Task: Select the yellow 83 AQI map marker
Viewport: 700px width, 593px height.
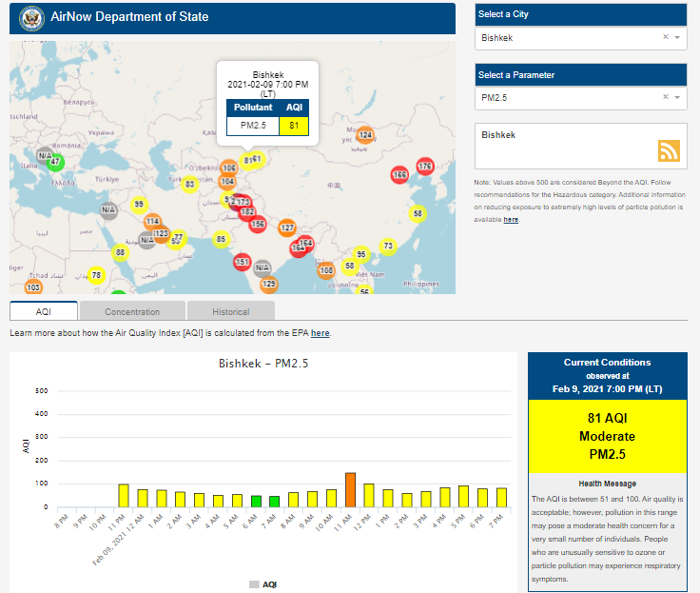Action: 189,184
